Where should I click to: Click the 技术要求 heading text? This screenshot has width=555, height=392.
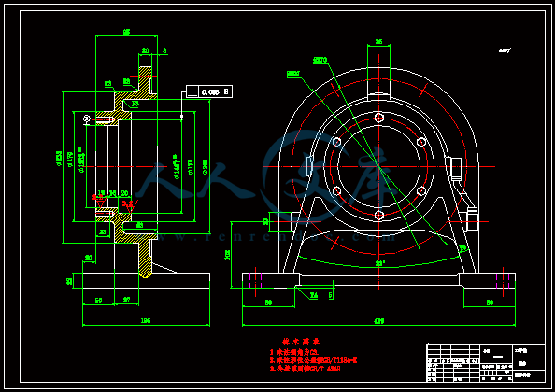click(x=301, y=342)
